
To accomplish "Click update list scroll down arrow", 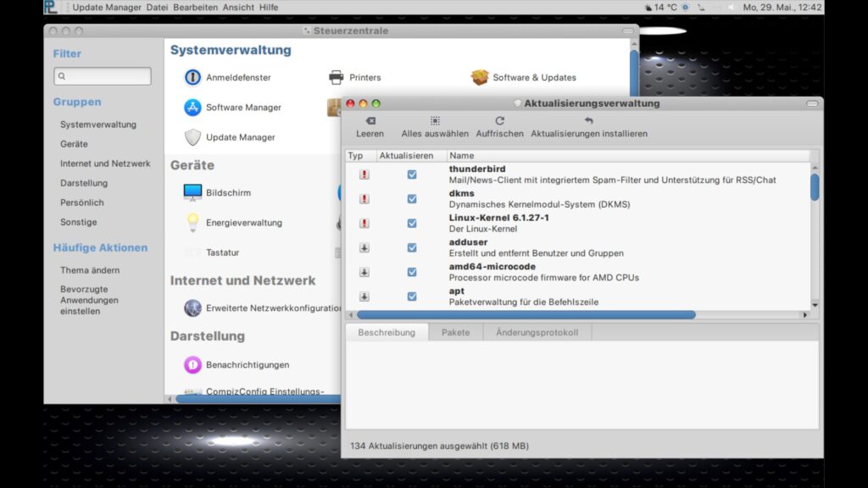I will [x=815, y=305].
